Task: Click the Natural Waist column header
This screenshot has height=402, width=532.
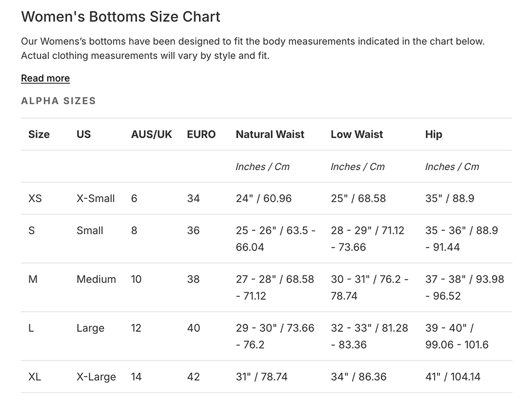Action: pyautogui.click(x=270, y=135)
